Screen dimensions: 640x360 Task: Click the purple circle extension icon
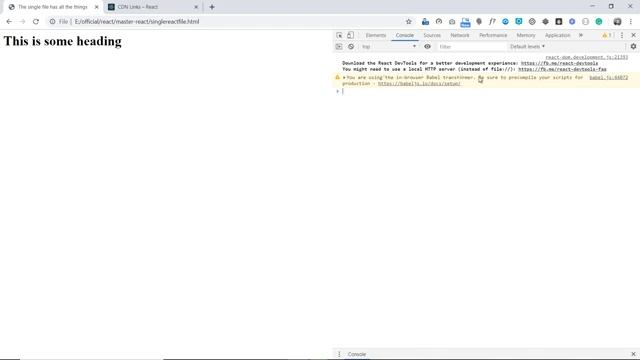[x=572, y=22]
